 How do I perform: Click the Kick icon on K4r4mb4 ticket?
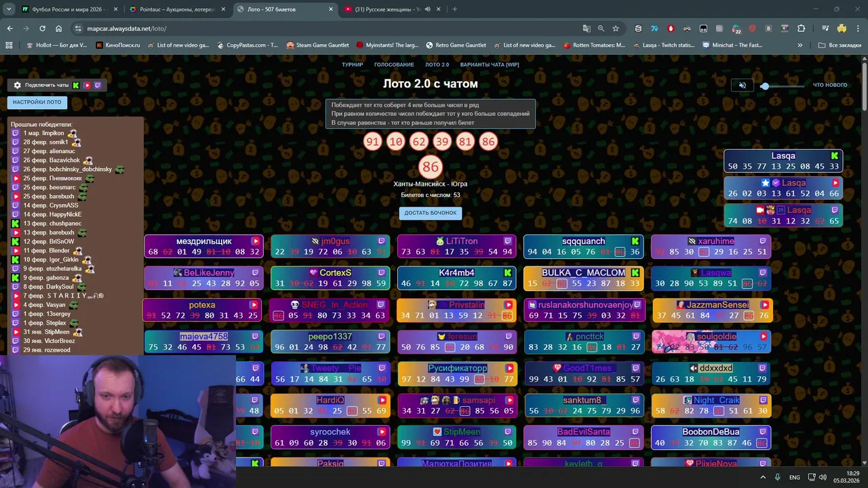click(x=507, y=273)
